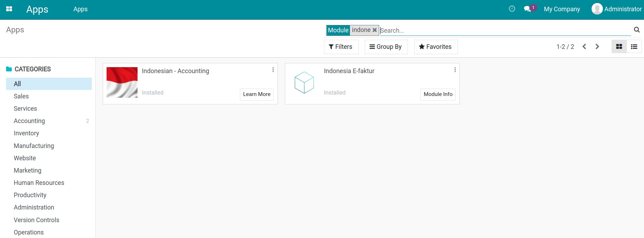This screenshot has width=644, height=238.
Task: Open the conversations message icon
Action: [527, 9]
